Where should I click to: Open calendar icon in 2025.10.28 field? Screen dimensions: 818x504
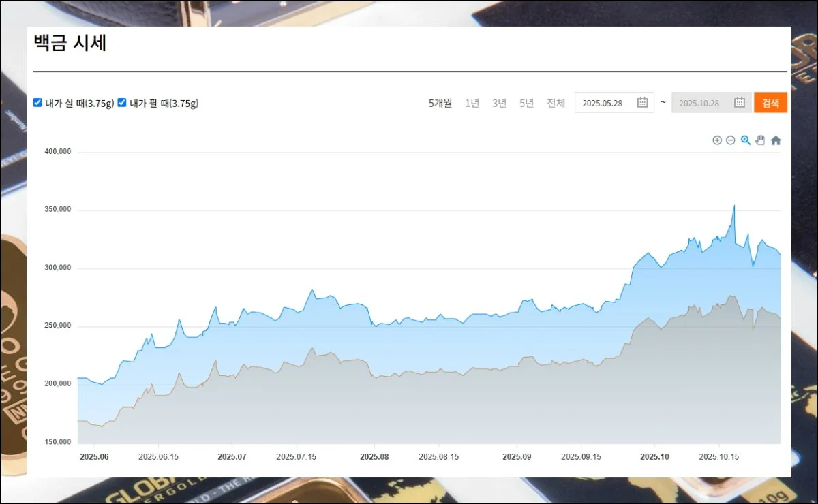(740, 103)
